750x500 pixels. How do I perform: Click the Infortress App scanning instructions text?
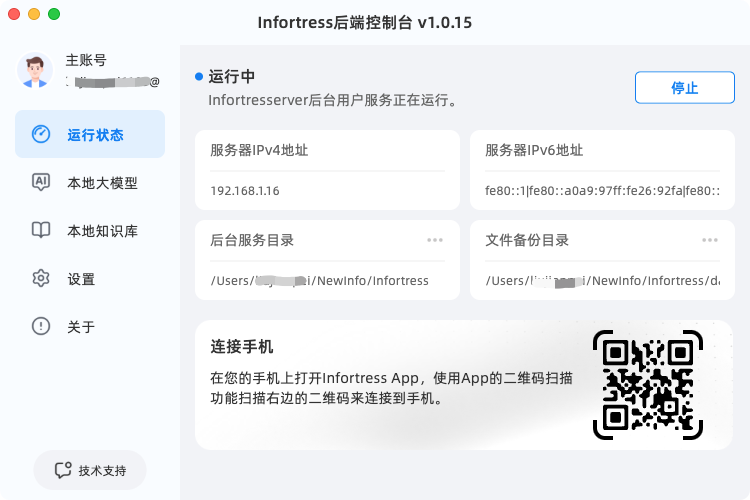tap(391, 388)
